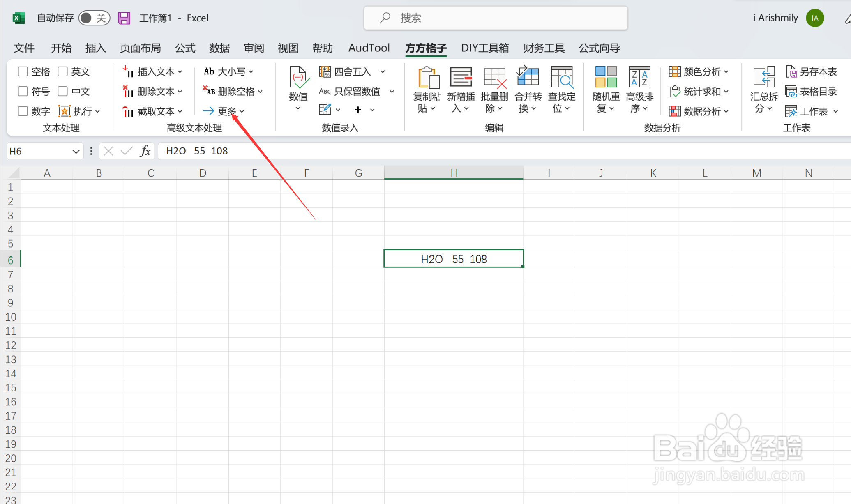Toggle the 自动保存 autosave switch
Image resolution: width=851 pixels, height=504 pixels.
click(94, 18)
